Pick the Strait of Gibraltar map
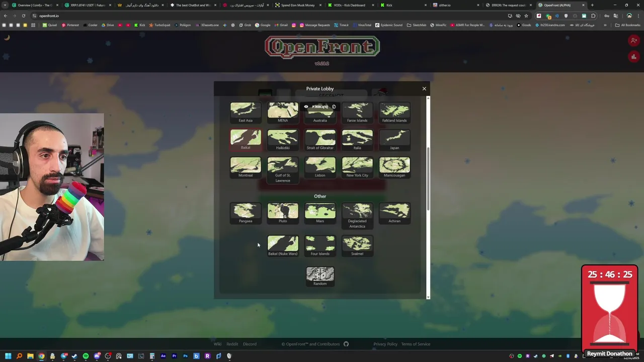 click(x=320, y=140)
